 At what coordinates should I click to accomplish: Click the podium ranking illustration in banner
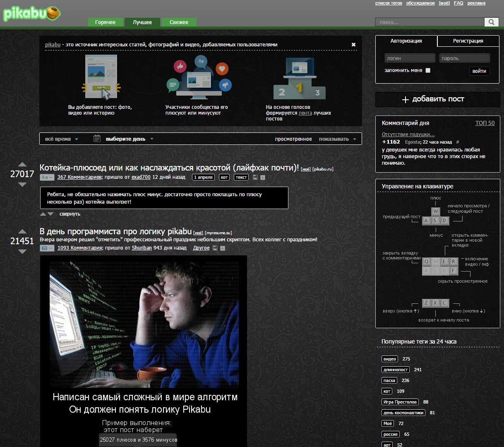pos(299,78)
